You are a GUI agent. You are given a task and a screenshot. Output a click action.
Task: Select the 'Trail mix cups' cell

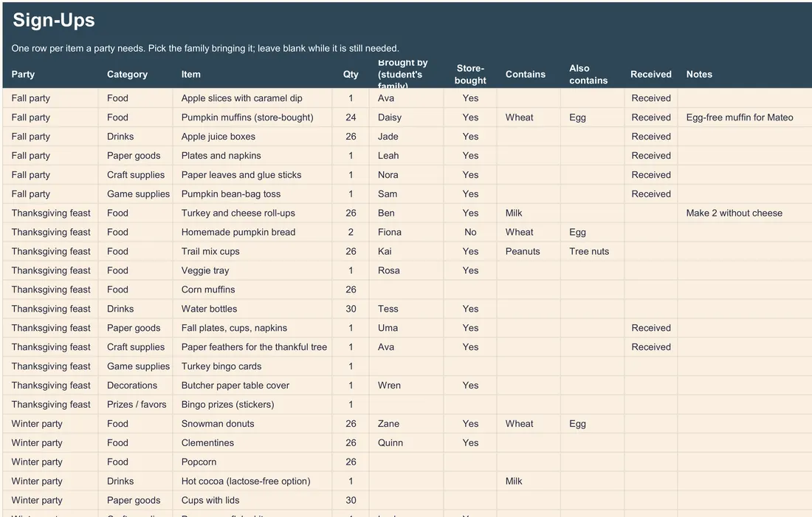point(252,251)
